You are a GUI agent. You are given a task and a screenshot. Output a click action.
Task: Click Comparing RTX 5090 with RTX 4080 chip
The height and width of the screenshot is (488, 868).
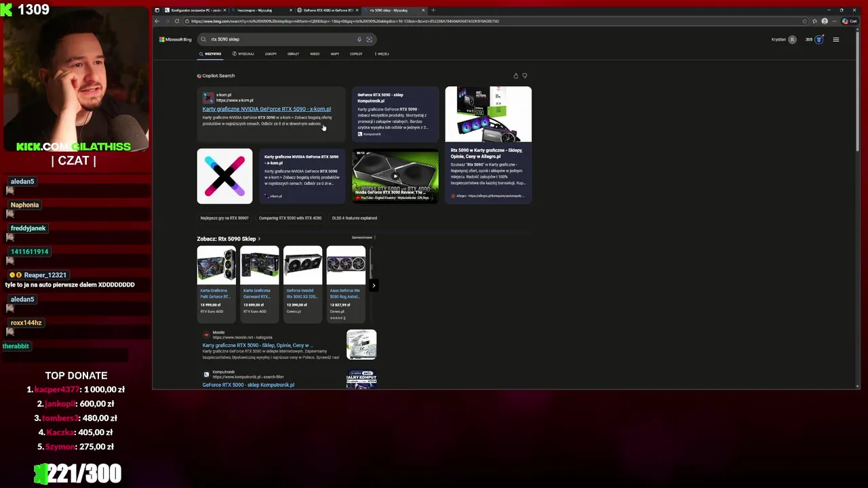[x=290, y=218]
